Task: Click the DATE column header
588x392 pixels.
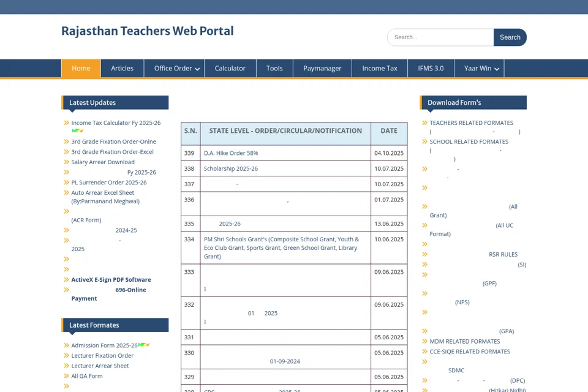Action: point(389,133)
